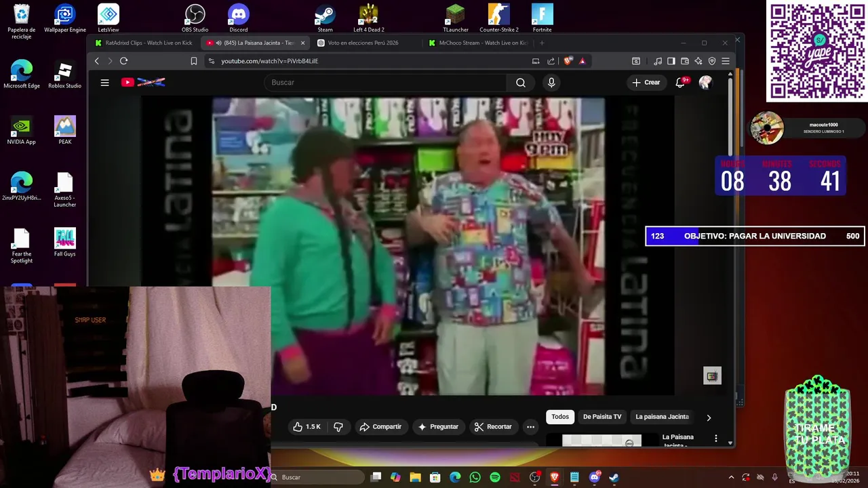The height and width of the screenshot is (488, 868).
Task: Select the Todos filter chip
Action: 560,417
